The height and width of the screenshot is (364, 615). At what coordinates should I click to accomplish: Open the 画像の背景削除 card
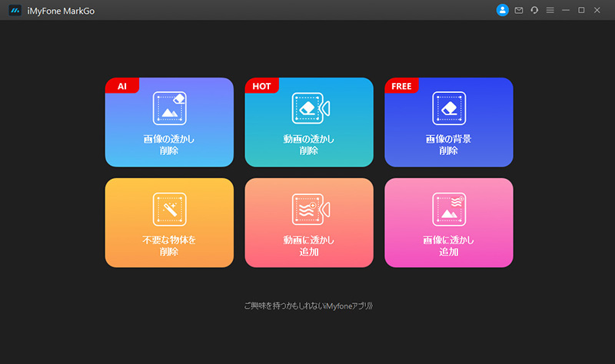(x=449, y=122)
